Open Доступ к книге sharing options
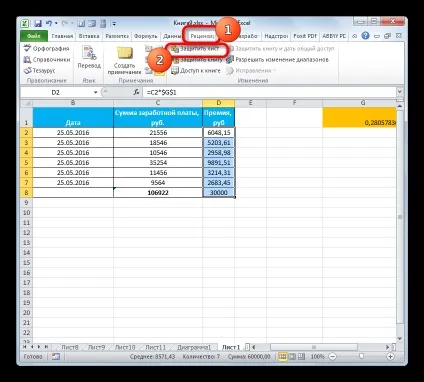This screenshot has width=424, height=382. [196, 71]
